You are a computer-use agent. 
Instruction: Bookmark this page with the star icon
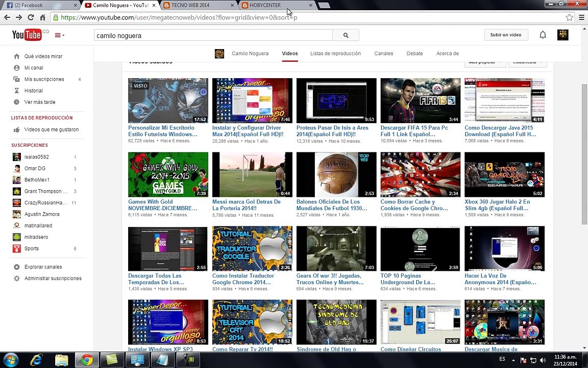569,17
